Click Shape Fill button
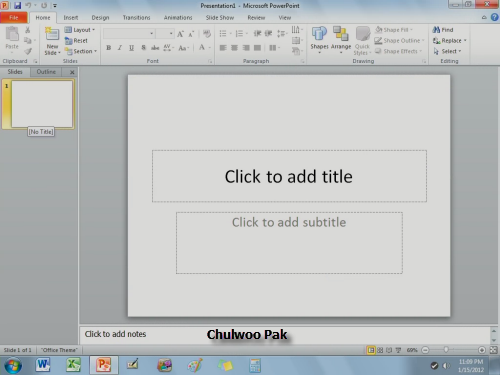 tap(393, 30)
